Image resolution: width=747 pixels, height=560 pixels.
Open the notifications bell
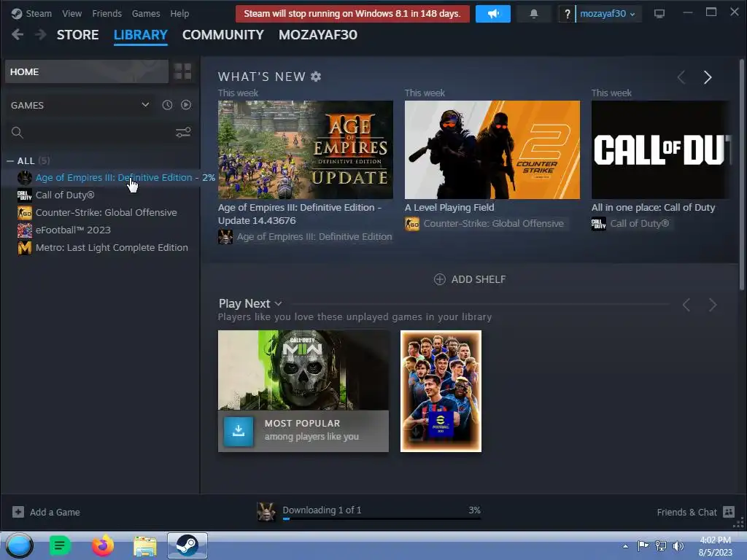tap(534, 13)
